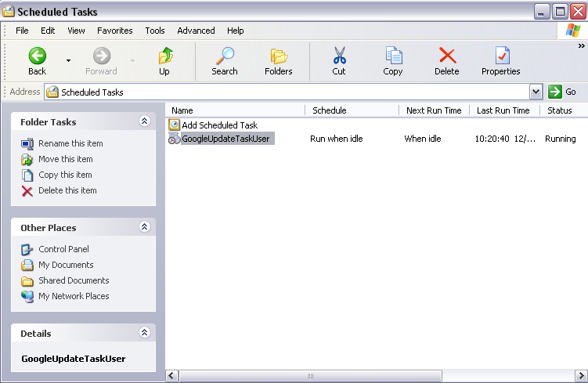Sort by the Name column header
This screenshot has width=588, height=383.
point(235,110)
